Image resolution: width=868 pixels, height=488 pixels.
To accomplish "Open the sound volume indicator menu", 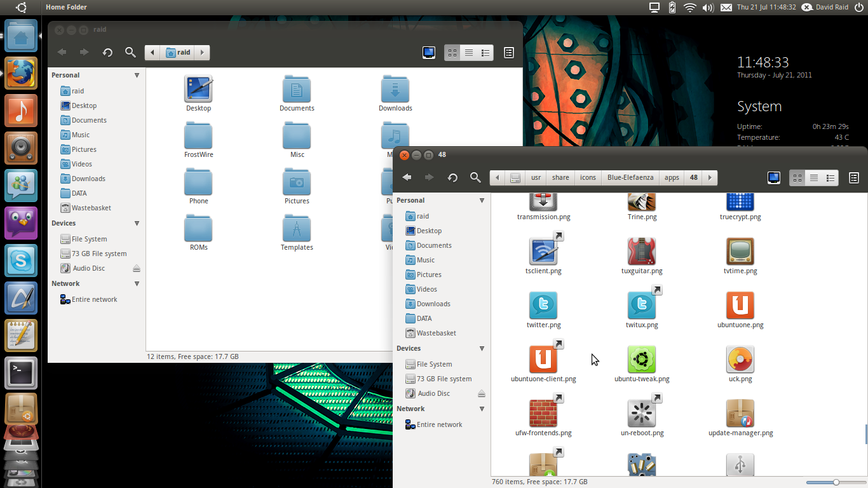I will click(x=709, y=7).
